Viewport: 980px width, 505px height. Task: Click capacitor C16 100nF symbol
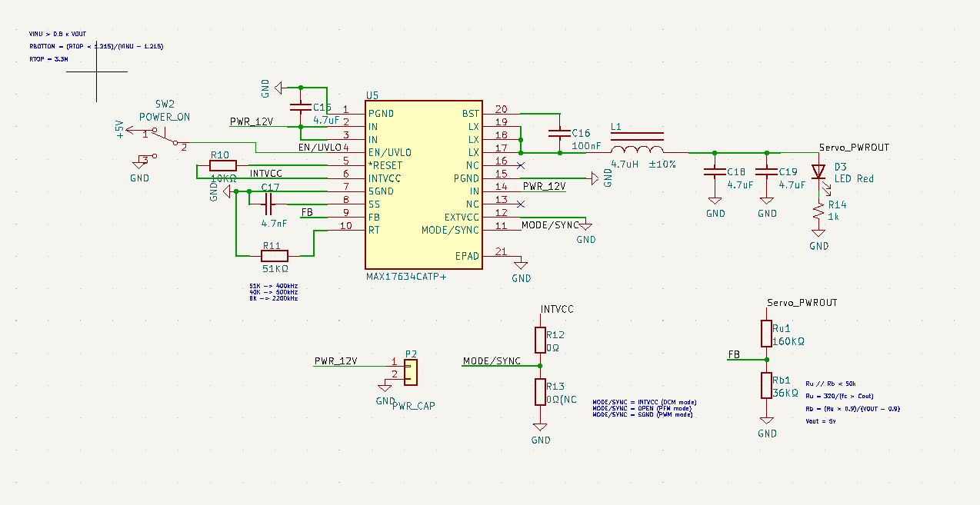pos(560,134)
